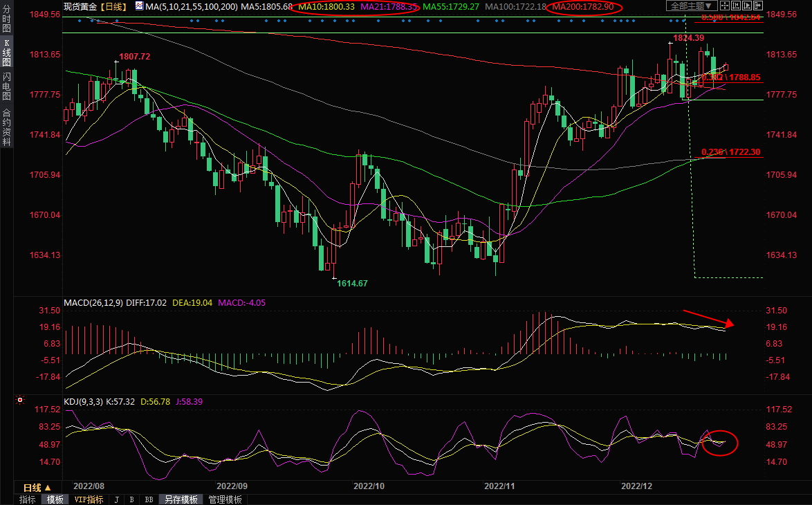Click the KDJ panel red circle icon
The height and width of the screenshot is (505, 812).
(x=19, y=399)
